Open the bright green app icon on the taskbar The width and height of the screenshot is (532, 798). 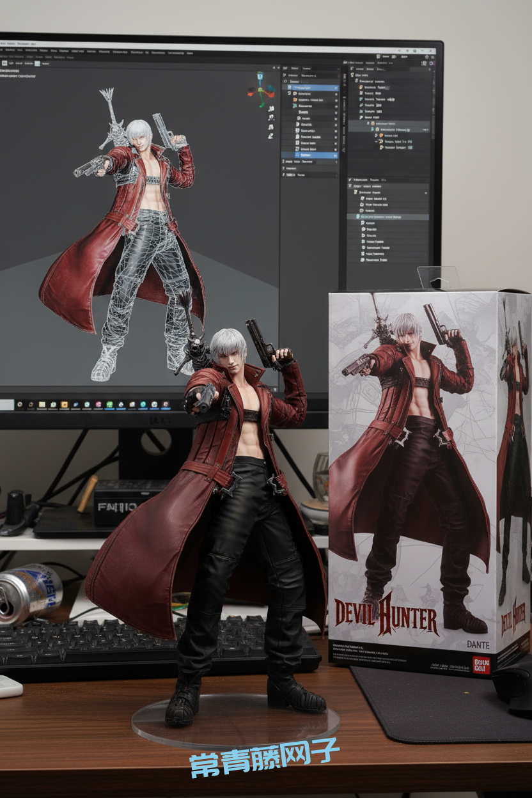(x=110, y=405)
